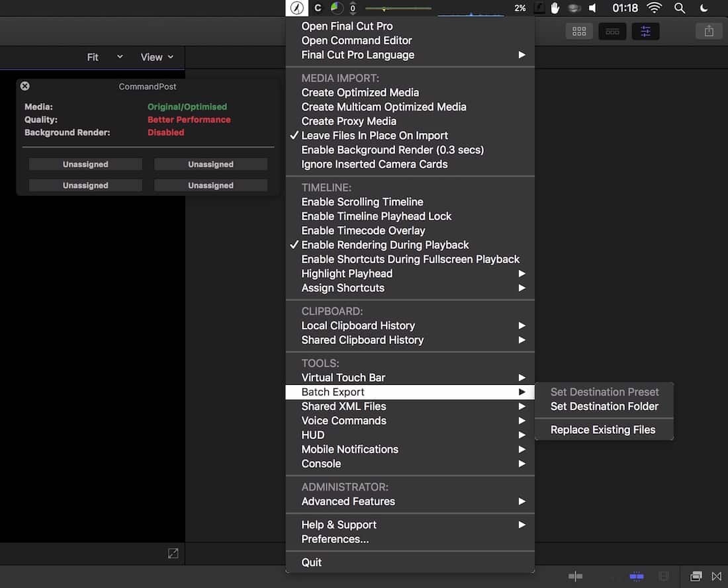This screenshot has height=588, width=728.
Task: Toggle Leave Files In Place On Import
Action: (410, 136)
